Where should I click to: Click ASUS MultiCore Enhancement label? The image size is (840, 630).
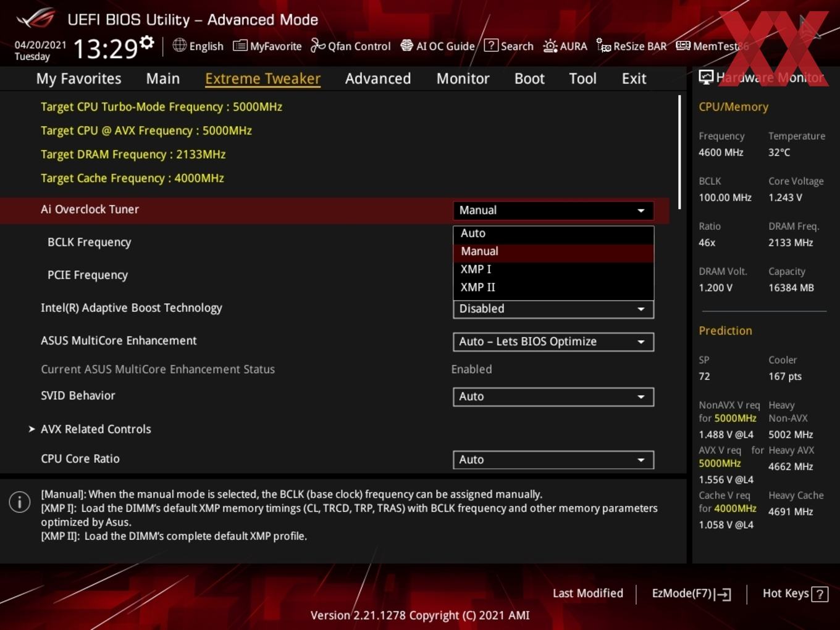tap(119, 340)
